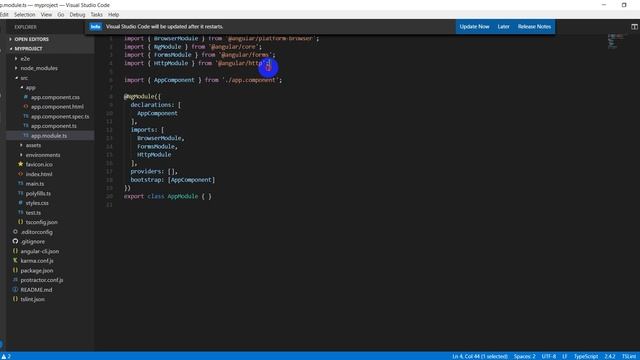Click the 2.4.2 TypeScript version
This screenshot has height=360, width=640.
coord(610,356)
